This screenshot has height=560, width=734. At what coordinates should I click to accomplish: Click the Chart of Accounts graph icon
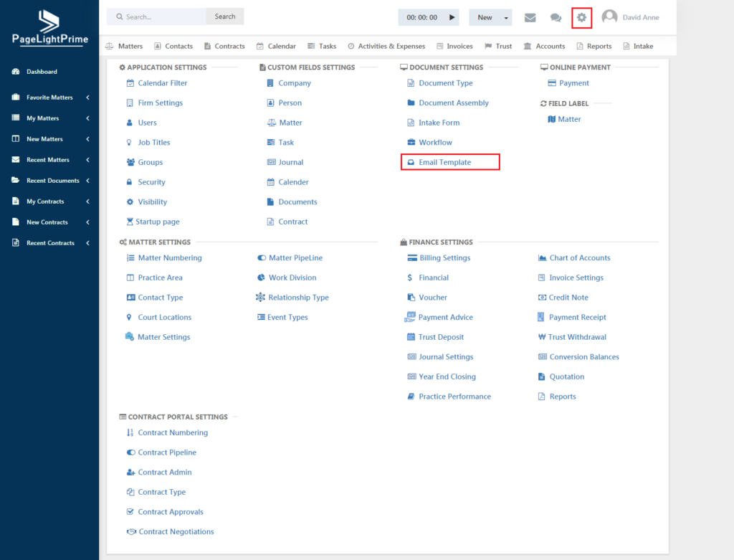click(542, 258)
